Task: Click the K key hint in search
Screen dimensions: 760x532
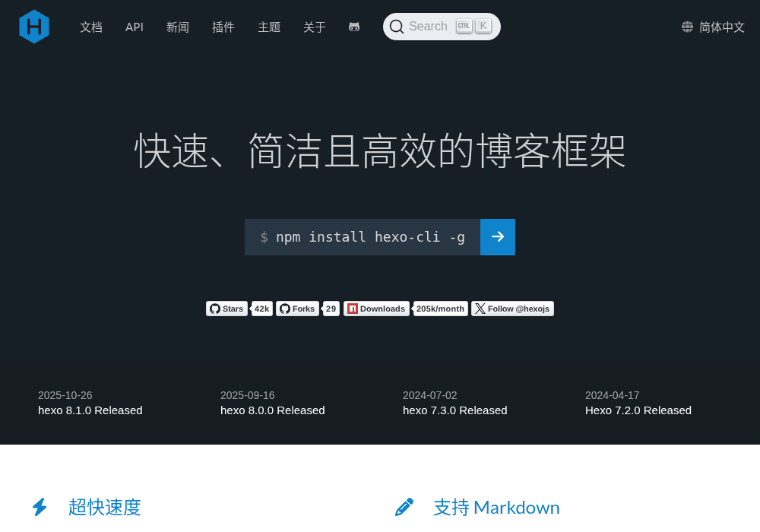Action: point(483,26)
